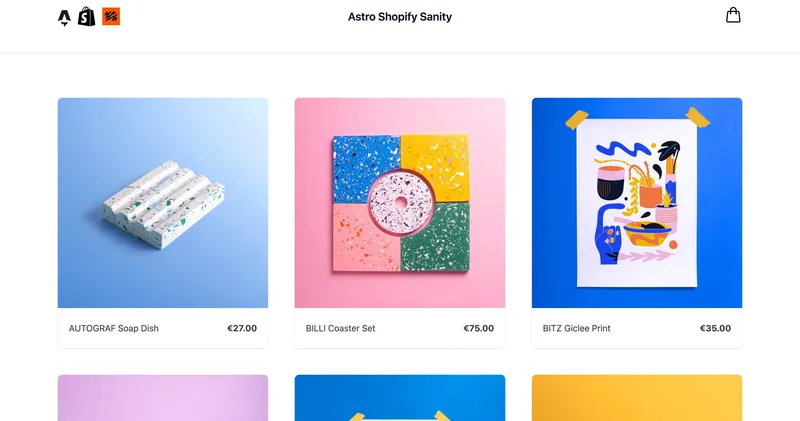This screenshot has width=800, height=421.
Task: Click the Astro logo icon
Action: tap(64, 17)
